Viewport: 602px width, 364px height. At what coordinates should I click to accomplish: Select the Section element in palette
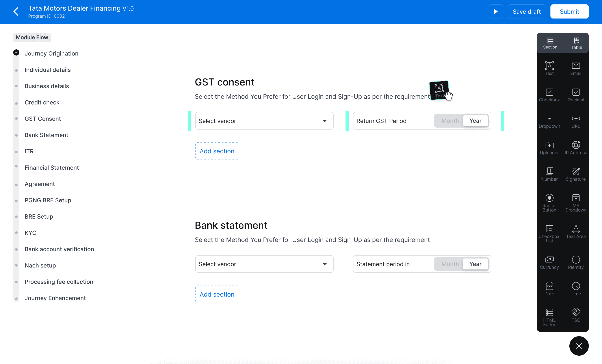550,43
